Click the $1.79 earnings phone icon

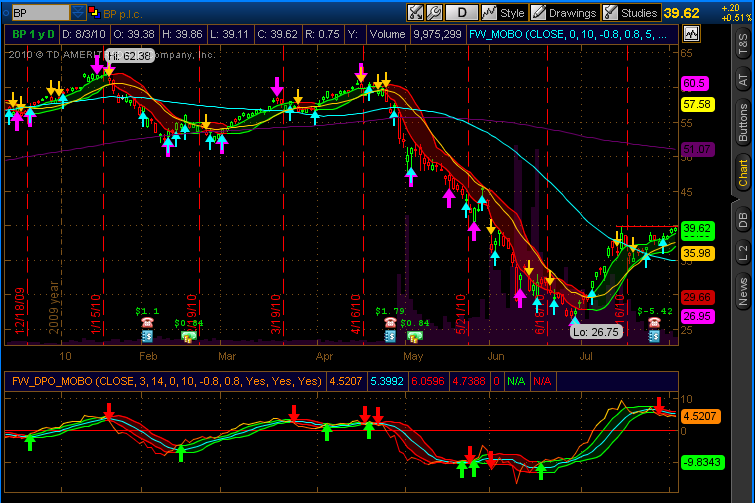pos(390,322)
